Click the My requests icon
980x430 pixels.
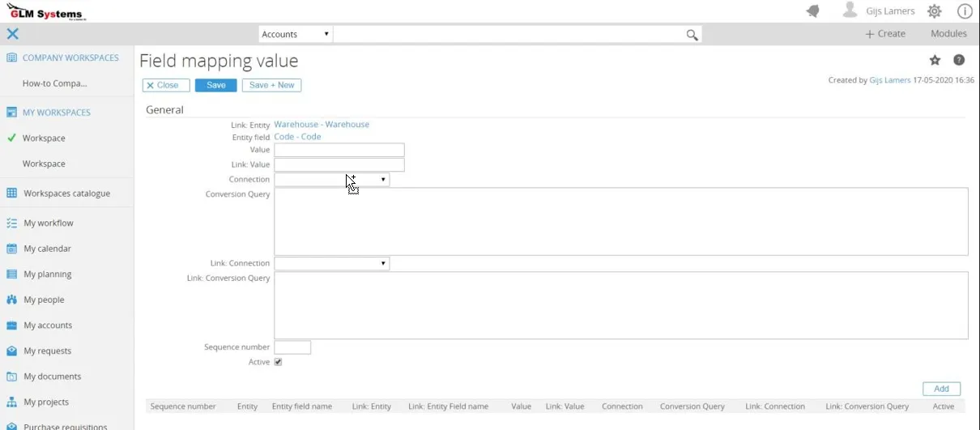pyautogui.click(x=11, y=351)
